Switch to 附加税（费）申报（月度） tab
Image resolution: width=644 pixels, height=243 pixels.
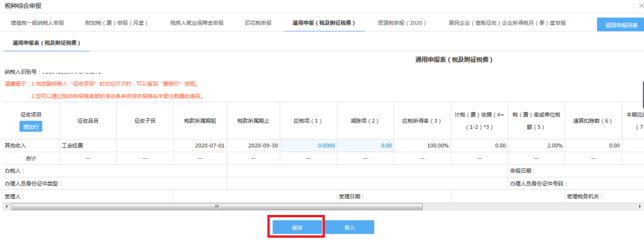point(116,23)
